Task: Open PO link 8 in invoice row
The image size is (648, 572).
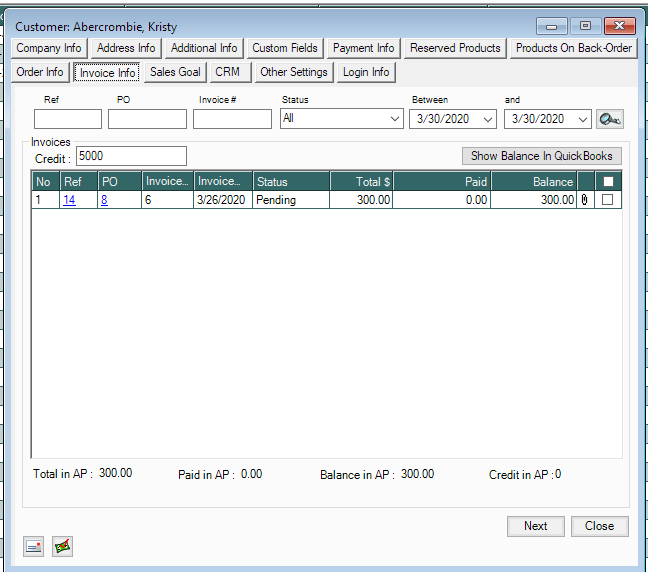Action: 104,200
